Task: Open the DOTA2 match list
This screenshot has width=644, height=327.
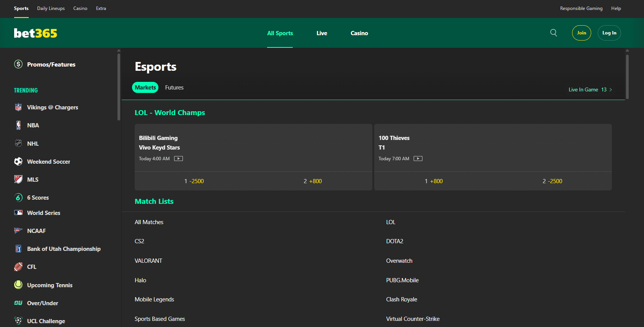Action: 395,241
